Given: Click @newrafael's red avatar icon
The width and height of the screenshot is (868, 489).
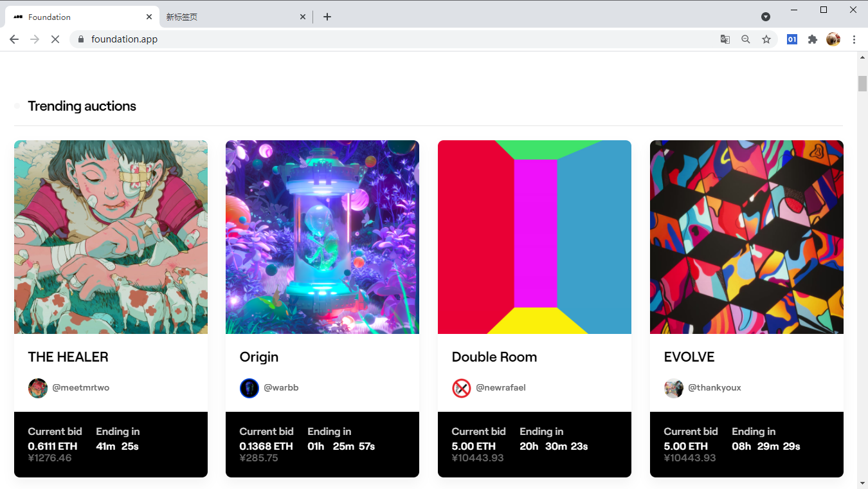Looking at the screenshot, I should [x=461, y=387].
